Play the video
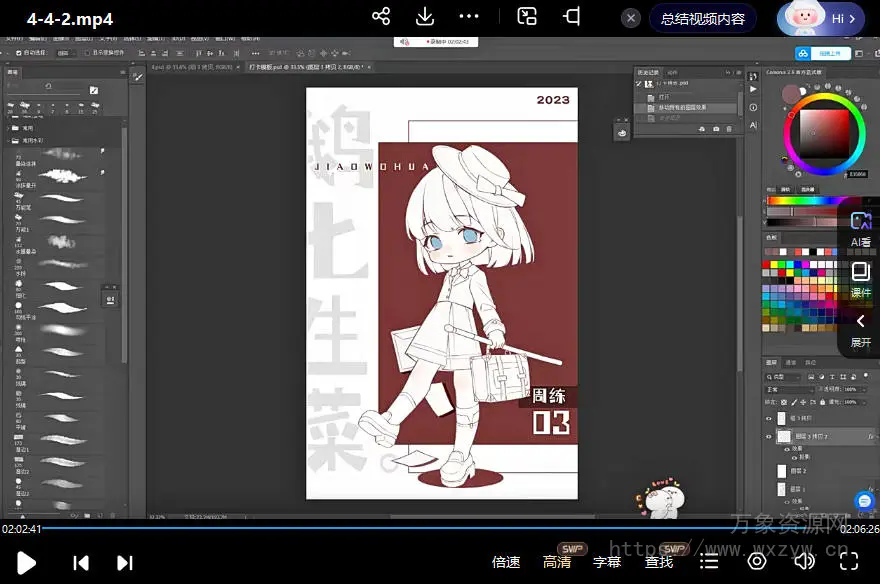Image resolution: width=880 pixels, height=584 pixels. click(x=27, y=562)
